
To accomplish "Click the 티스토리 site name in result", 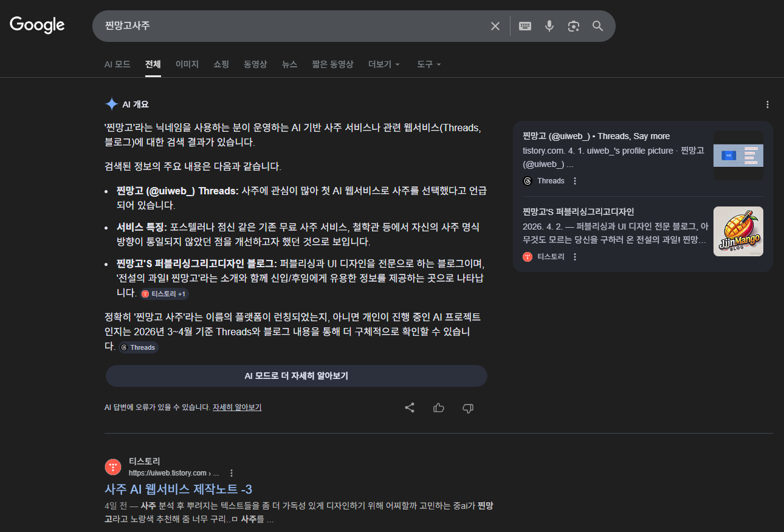I will coord(145,462).
